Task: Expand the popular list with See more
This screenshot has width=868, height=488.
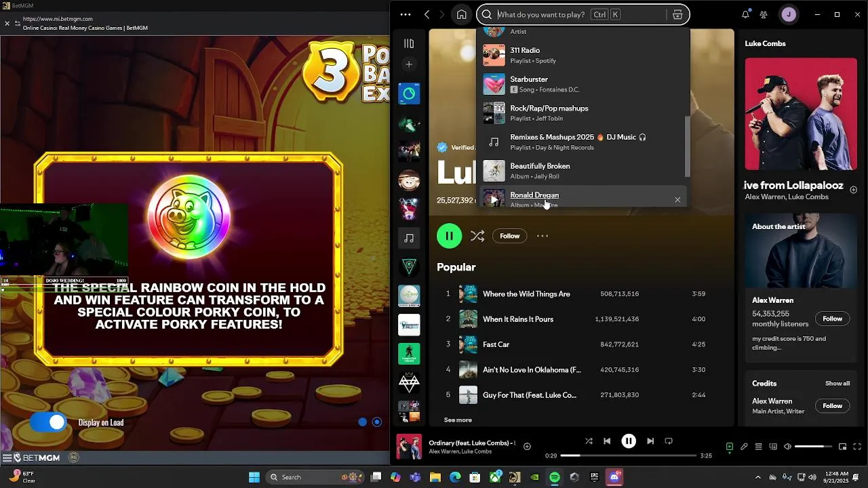Action: [x=458, y=420]
